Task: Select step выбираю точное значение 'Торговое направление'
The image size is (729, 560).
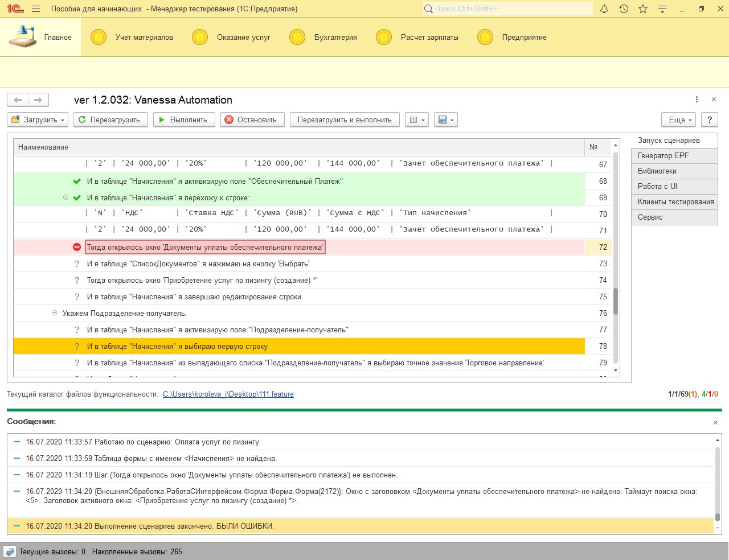Action: click(316, 363)
